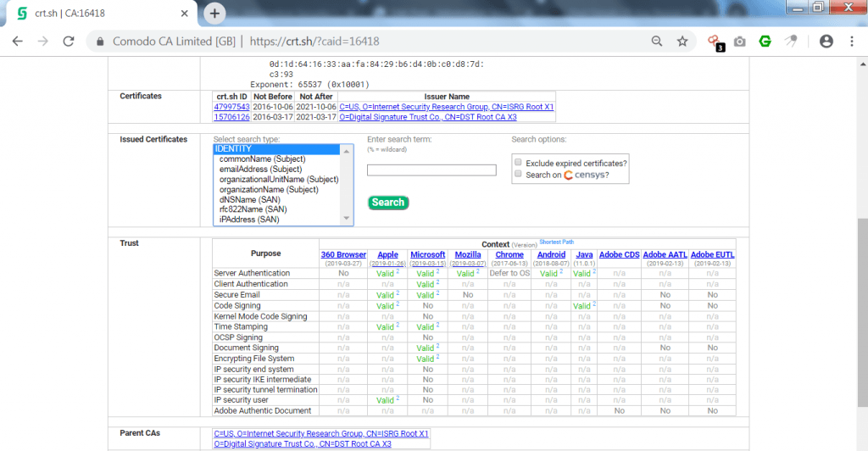Go back to the previous page

[x=18, y=42]
